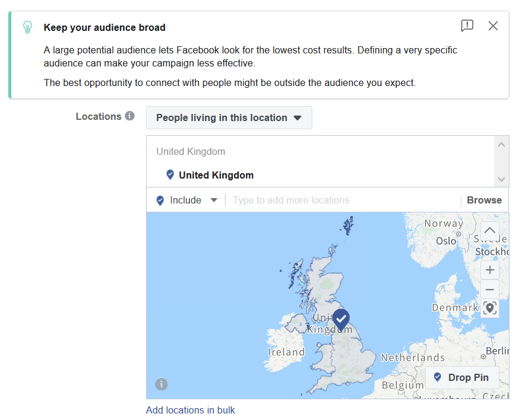Click the map info icon

[161, 384]
